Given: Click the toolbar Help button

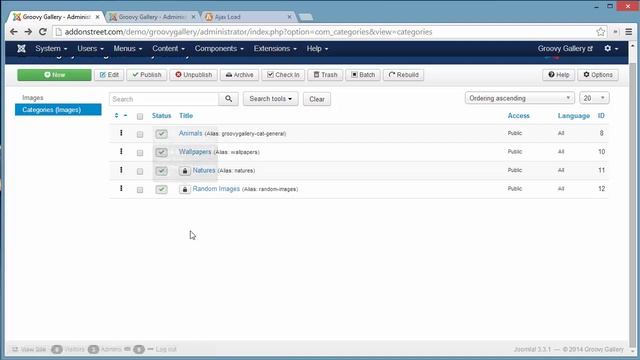Looking at the screenshot, I should 558,75.
